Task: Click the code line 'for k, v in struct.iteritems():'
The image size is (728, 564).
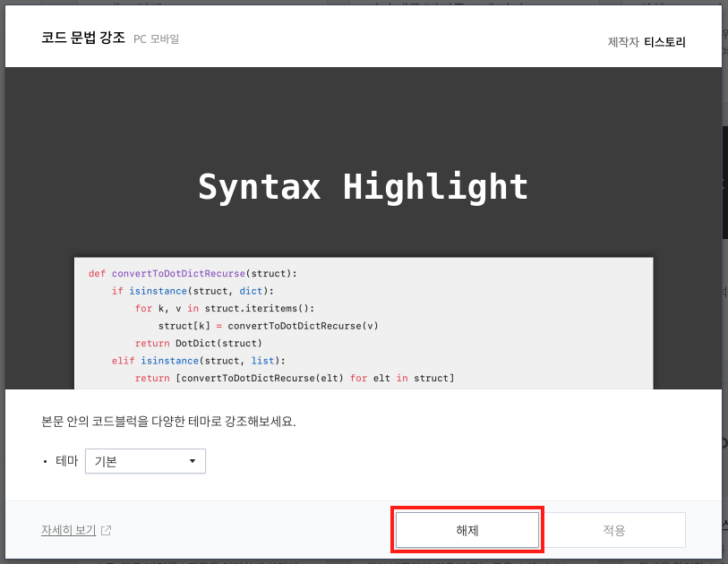Action: pyautogui.click(x=225, y=308)
